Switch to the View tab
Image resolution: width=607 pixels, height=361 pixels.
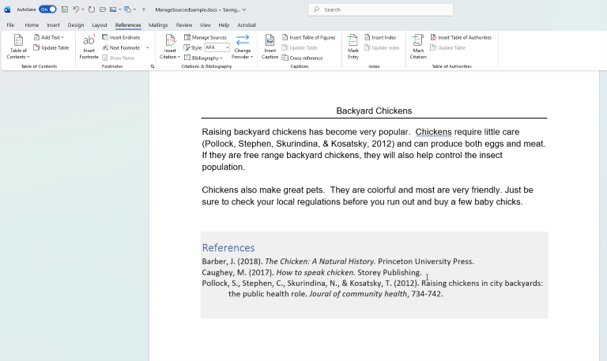(x=205, y=25)
